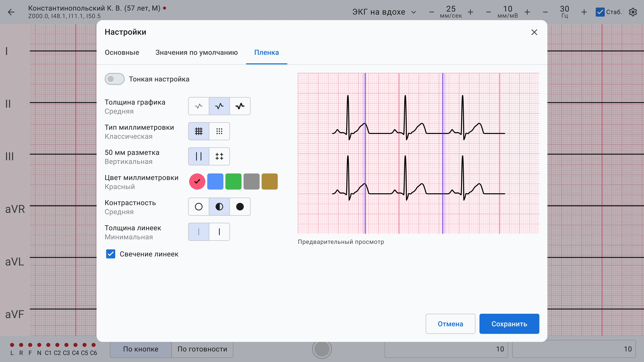The image size is (644, 362).
Task: Increase paper speed мм/сек with plus
Action: pos(470,12)
